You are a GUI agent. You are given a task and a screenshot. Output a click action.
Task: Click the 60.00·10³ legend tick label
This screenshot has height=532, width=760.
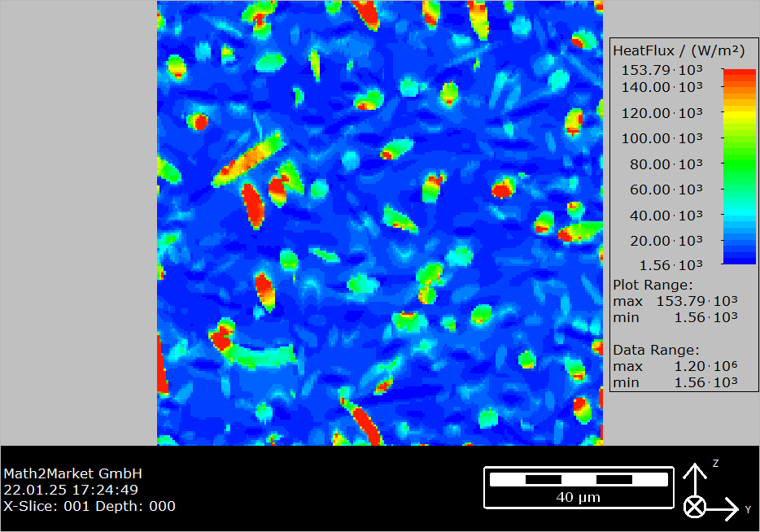tap(666, 190)
